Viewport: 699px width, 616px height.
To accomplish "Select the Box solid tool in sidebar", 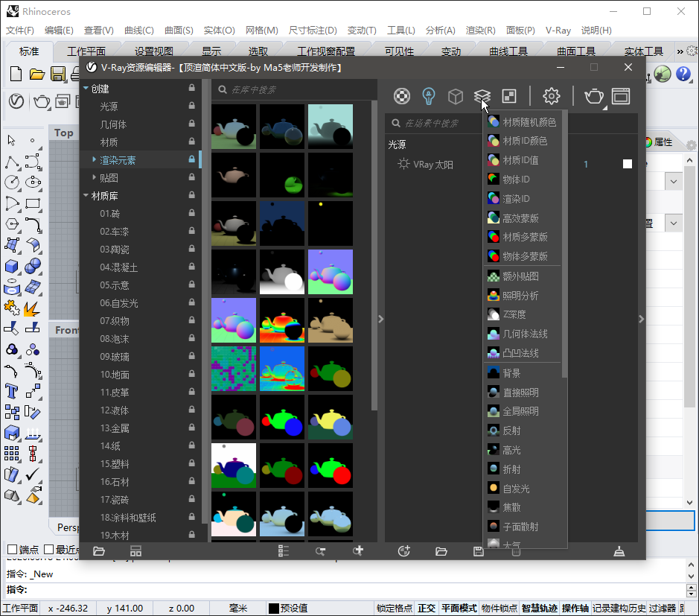I will click(x=12, y=267).
